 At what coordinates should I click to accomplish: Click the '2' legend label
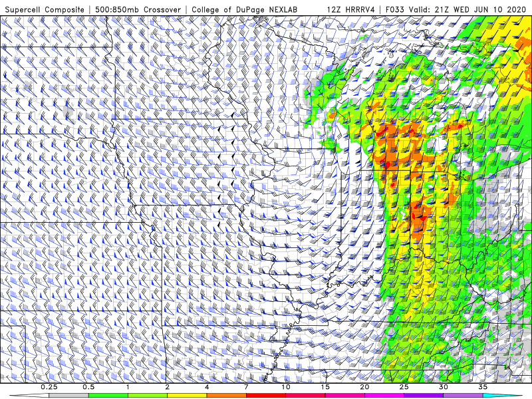pos(168,387)
